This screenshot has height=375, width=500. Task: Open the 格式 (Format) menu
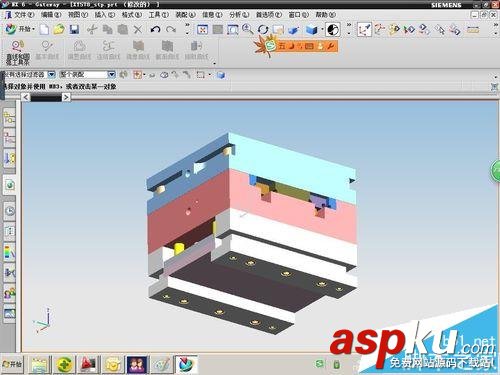132,15
